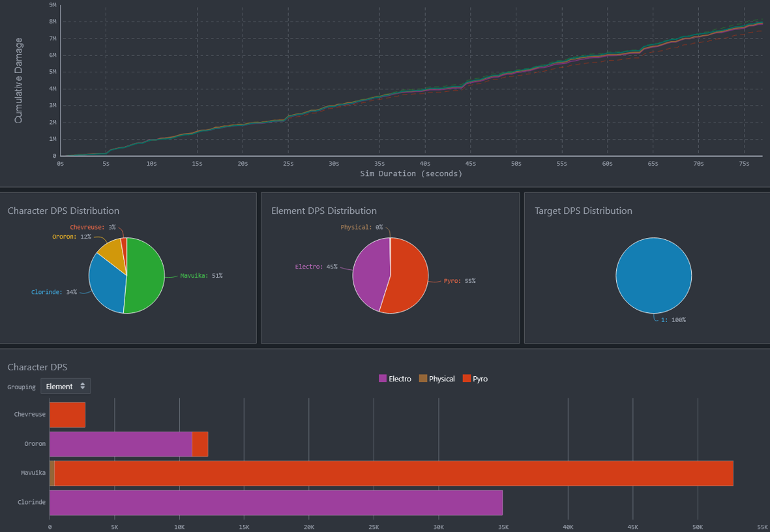The height and width of the screenshot is (532, 770).
Task: Click the 25s tick on time axis
Action: [288, 164]
